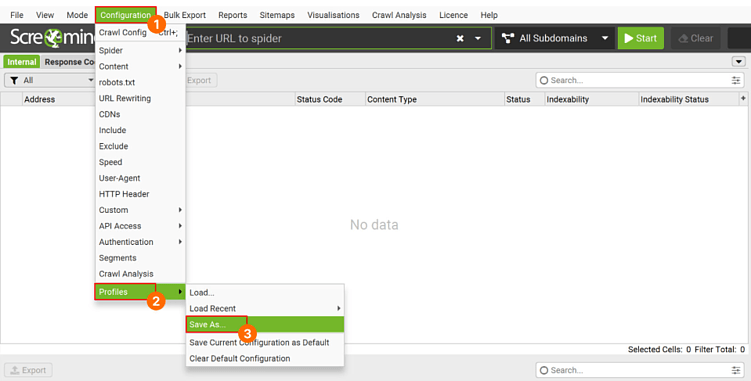Expand the API Access submenu
The height and width of the screenshot is (381, 751).
pyautogui.click(x=140, y=226)
